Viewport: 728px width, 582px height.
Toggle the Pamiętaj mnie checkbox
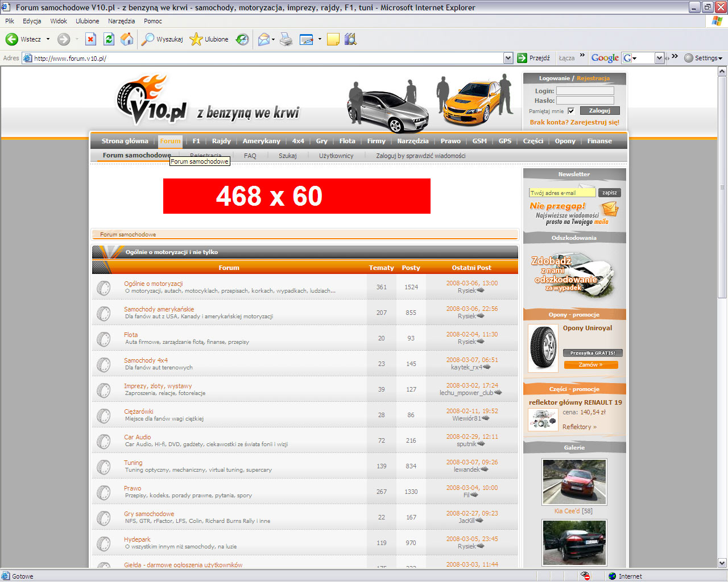pyautogui.click(x=571, y=111)
